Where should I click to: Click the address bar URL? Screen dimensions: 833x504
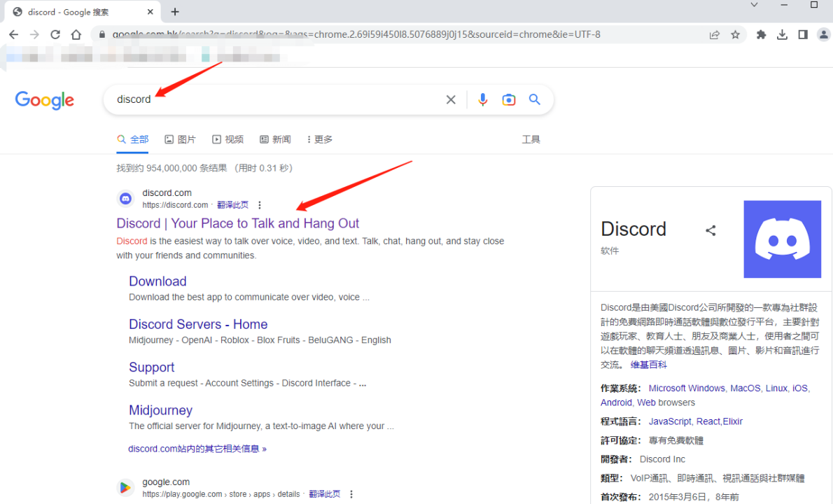[356, 34]
